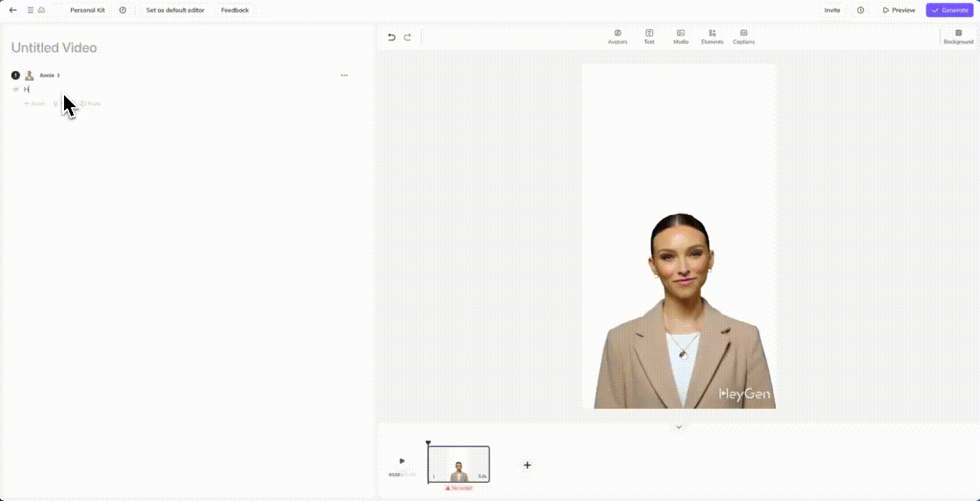Undo the last edit
The height and width of the screenshot is (501, 980).
point(392,38)
